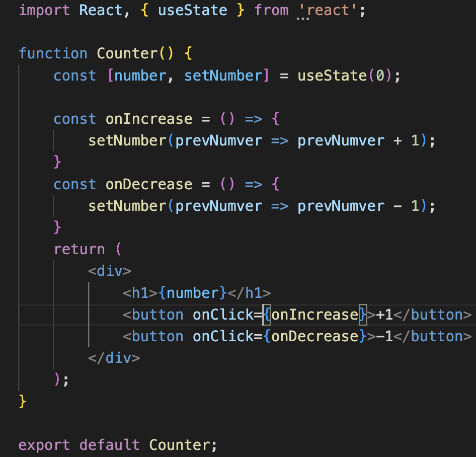Click the initial value '0' in useState
Viewport: 476px width, 457px height.
[380, 75]
